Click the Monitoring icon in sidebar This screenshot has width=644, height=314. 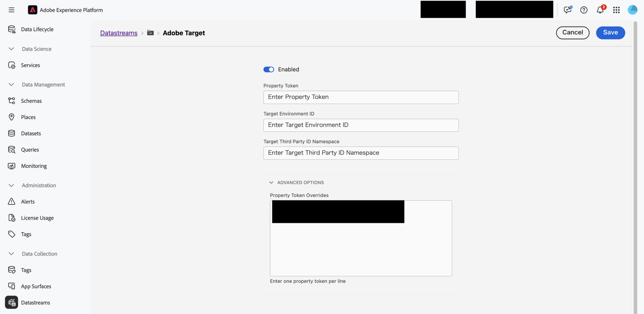12,166
